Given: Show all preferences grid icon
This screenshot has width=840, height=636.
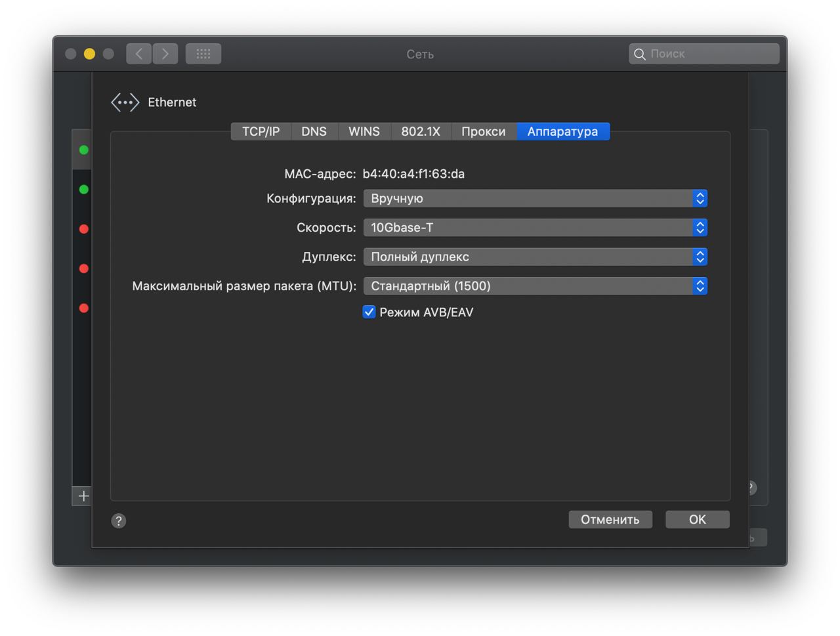Looking at the screenshot, I should pyautogui.click(x=203, y=54).
